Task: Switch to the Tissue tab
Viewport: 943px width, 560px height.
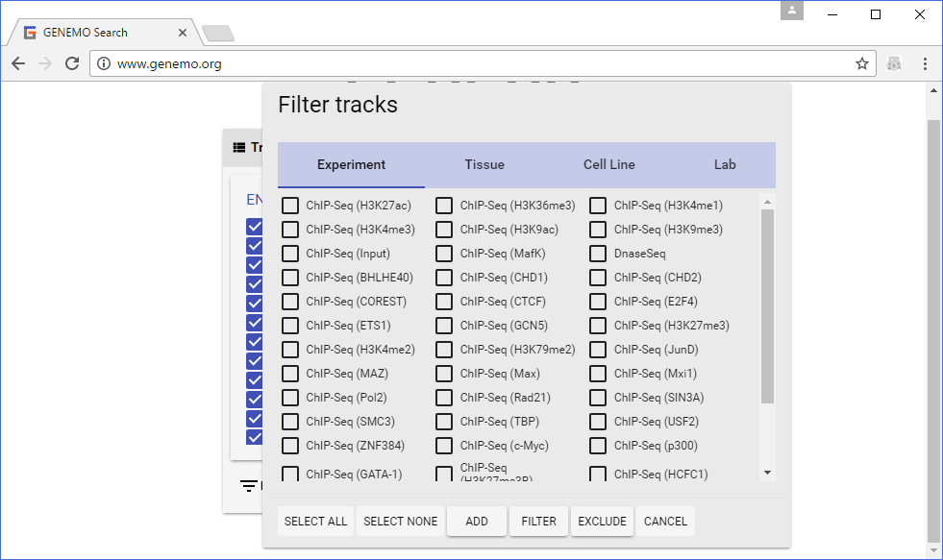Action: click(x=484, y=164)
